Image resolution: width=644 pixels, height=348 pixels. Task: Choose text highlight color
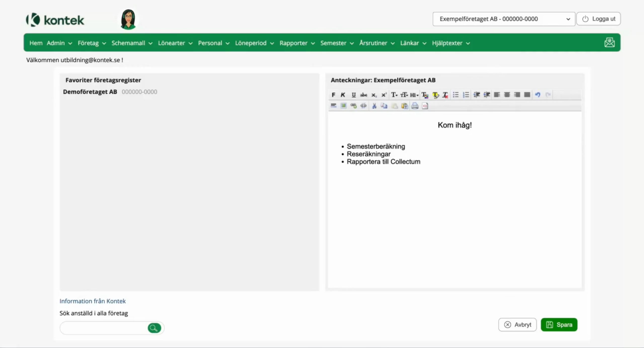[x=435, y=95]
